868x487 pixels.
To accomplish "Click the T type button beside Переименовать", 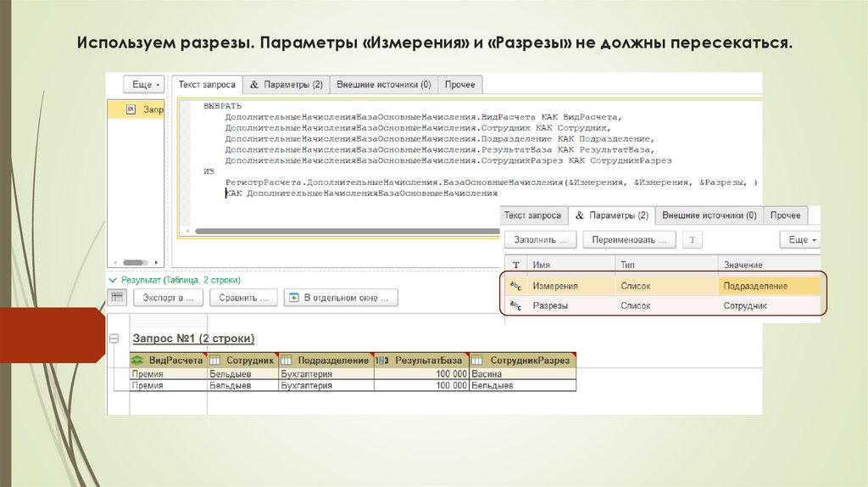I will 693,240.
